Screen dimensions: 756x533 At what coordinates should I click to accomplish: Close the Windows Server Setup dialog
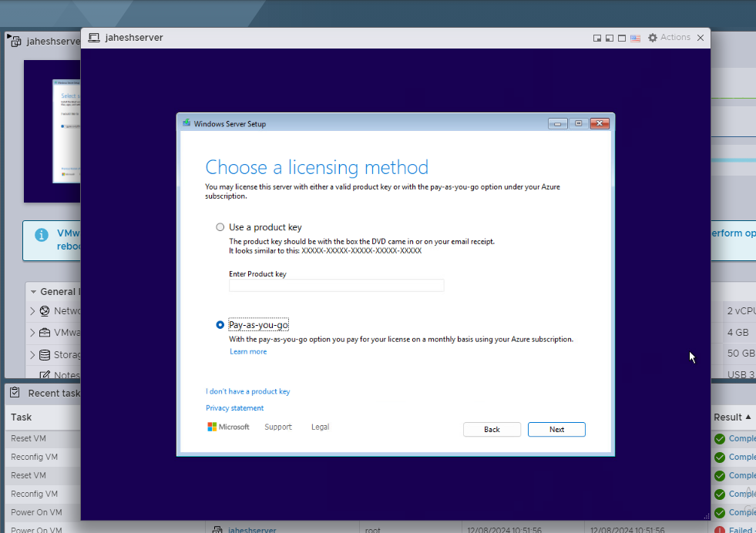(600, 124)
